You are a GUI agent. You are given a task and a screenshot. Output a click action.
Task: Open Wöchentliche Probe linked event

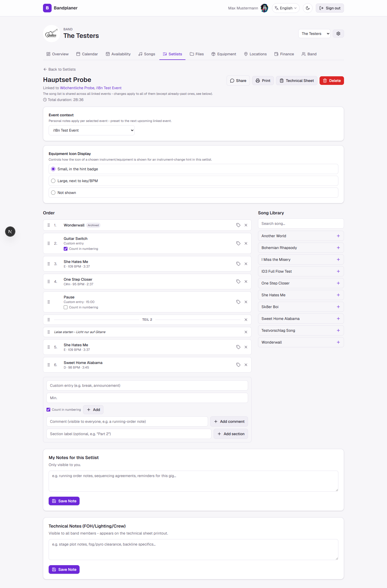pos(77,88)
